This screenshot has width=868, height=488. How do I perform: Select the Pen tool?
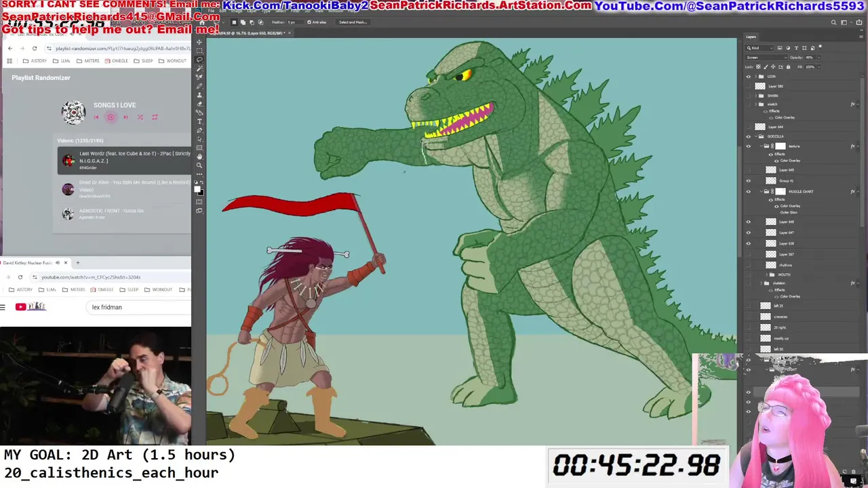[x=199, y=130]
